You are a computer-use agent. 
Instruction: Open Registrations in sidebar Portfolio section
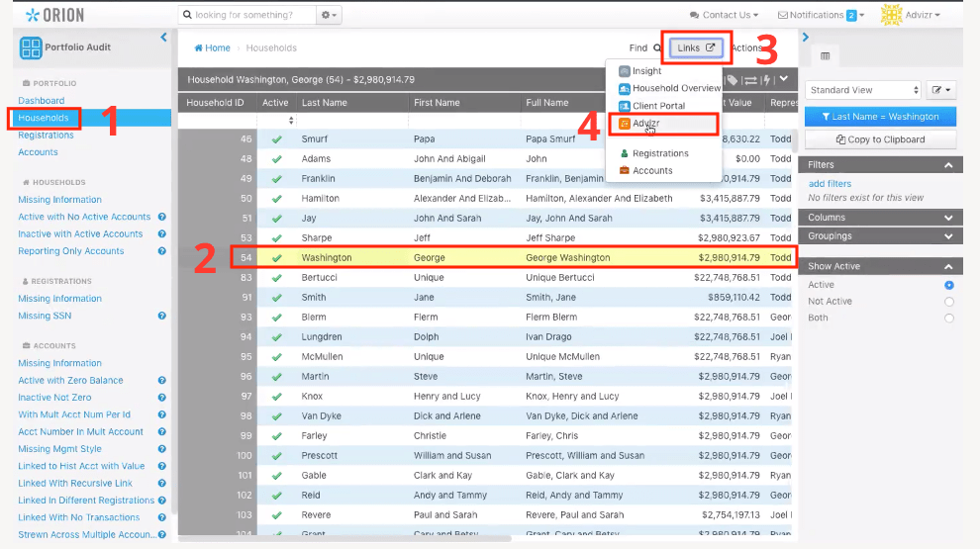pos(46,135)
